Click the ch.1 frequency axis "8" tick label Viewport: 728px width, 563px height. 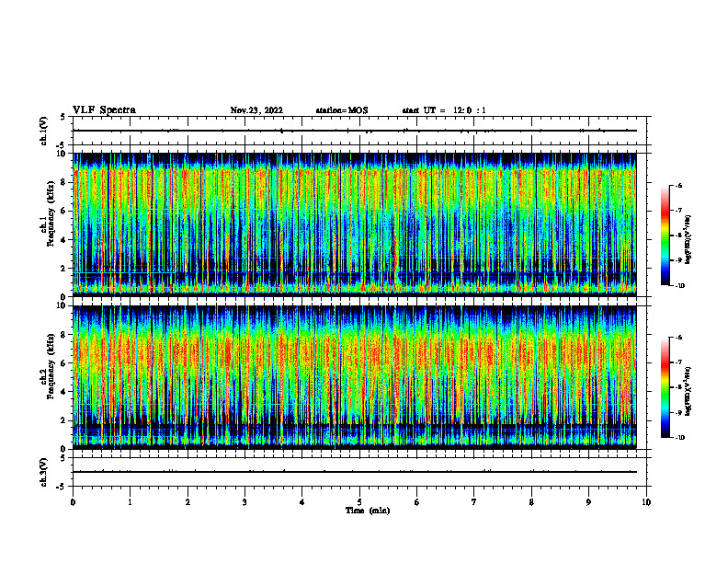64,182
